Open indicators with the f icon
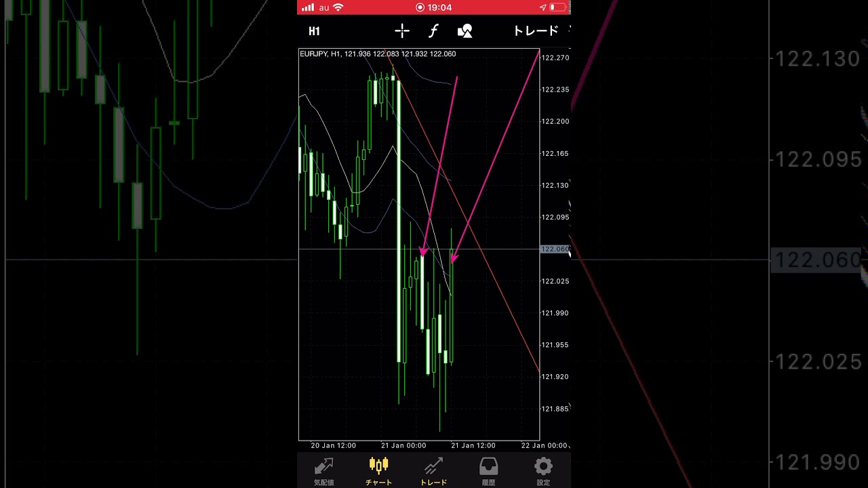The width and height of the screenshot is (868, 488). point(433,31)
